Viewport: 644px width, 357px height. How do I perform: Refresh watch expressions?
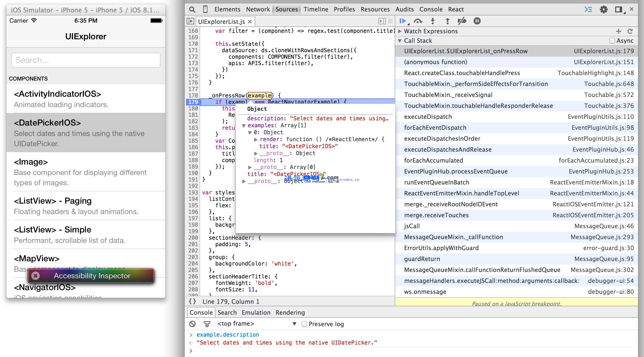630,31
